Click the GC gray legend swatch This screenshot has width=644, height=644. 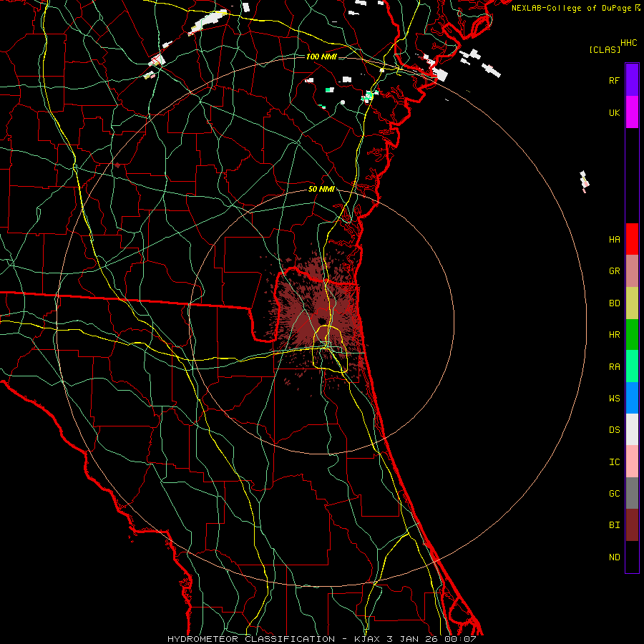click(632, 493)
